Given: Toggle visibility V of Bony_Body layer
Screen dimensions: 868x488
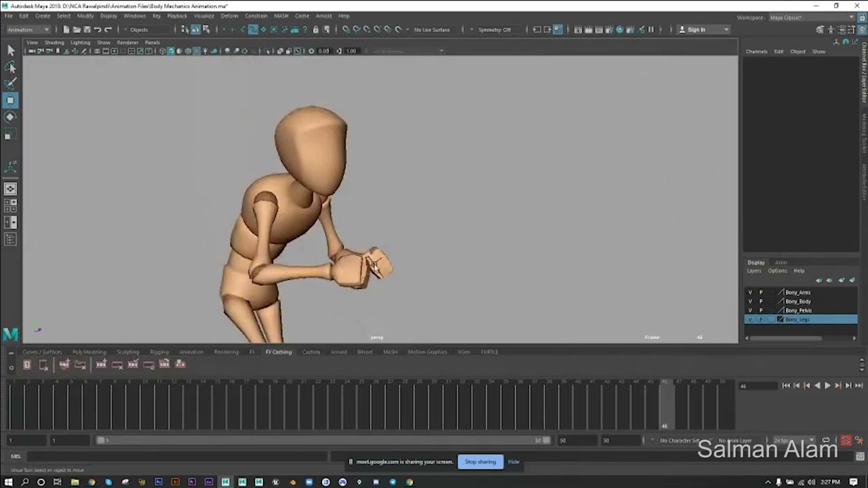Looking at the screenshot, I should coord(750,301).
